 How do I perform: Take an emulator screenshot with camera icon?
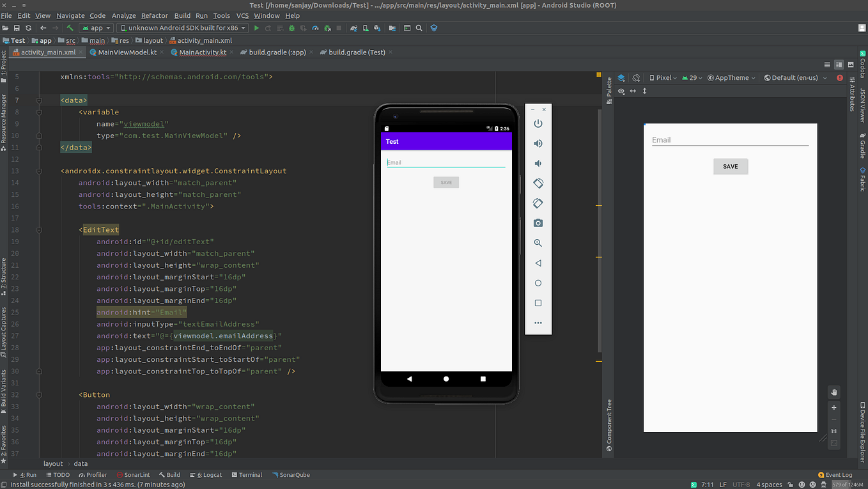[538, 223]
